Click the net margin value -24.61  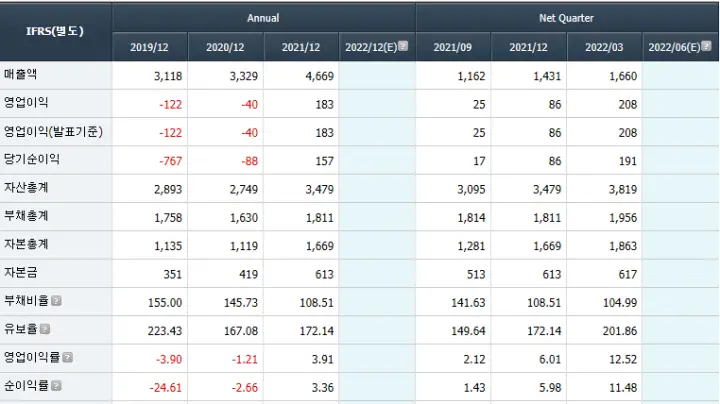[x=166, y=388]
